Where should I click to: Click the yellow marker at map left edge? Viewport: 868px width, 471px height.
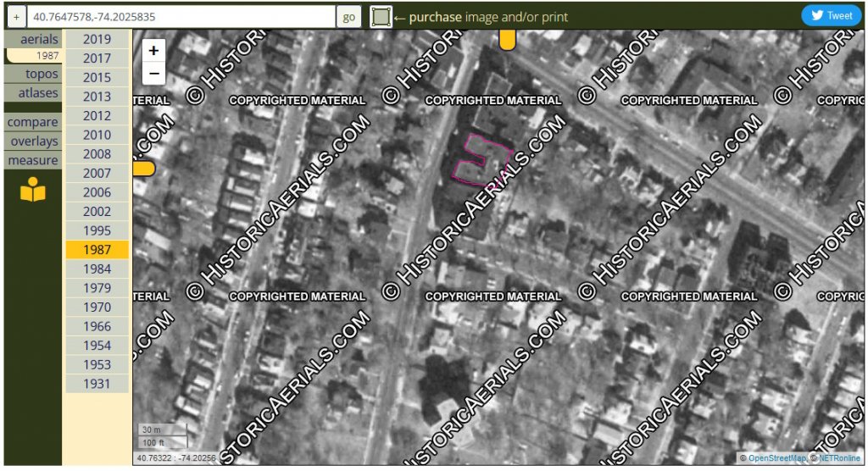[143, 169]
